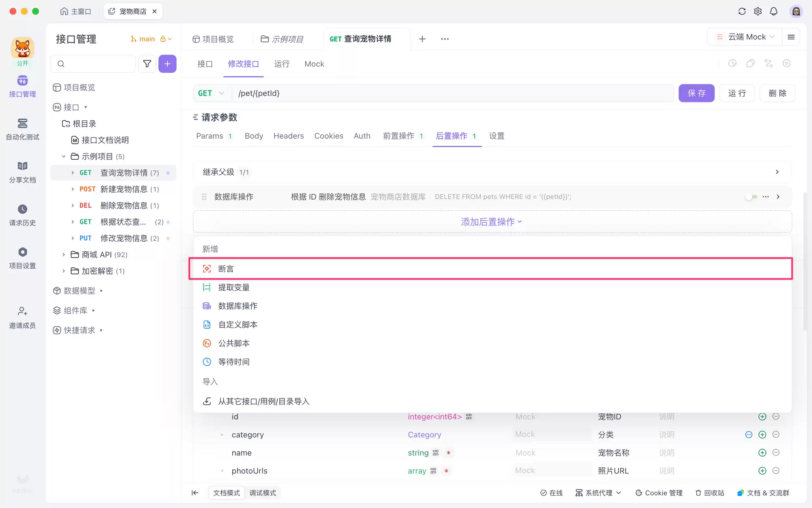Open the 云端 Mock environment dropdown
This screenshot has height=508, width=812.
(x=745, y=37)
